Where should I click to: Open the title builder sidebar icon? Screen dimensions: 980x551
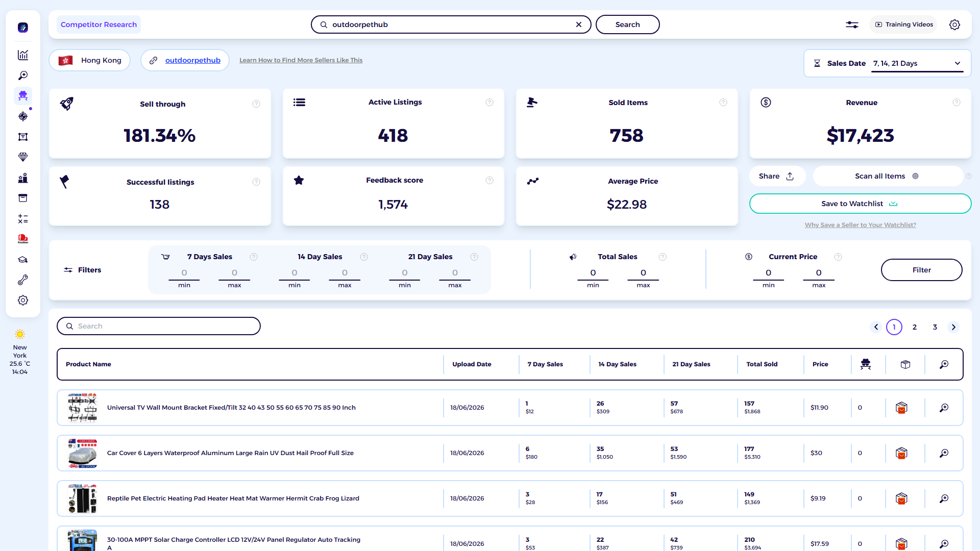coord(23,137)
